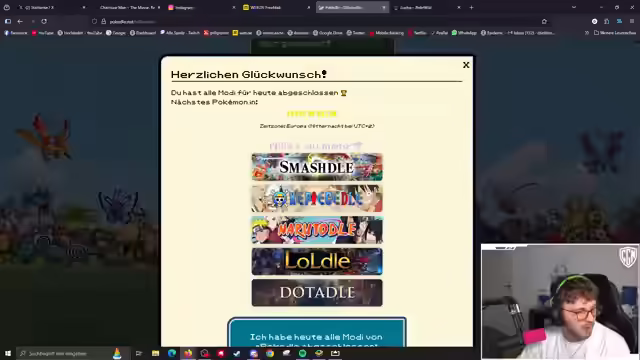Viewport: 640px width, 360px height.
Task: Open the Facebook bookmark
Action: tap(16, 33)
